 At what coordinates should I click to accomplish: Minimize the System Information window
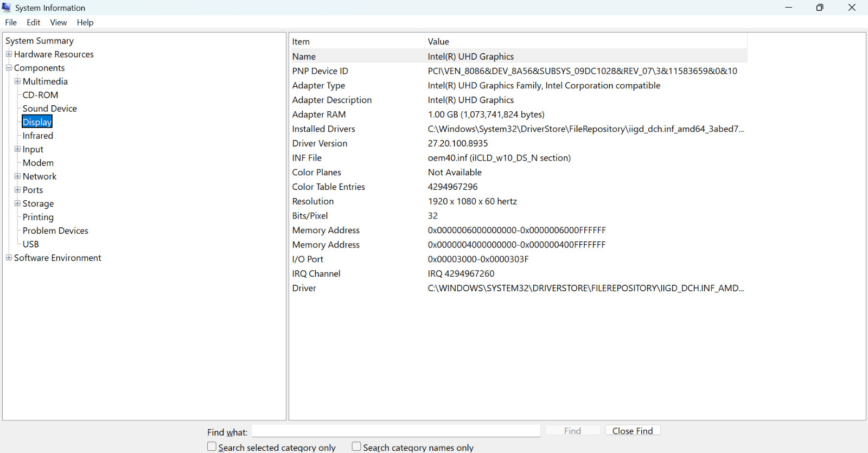[x=788, y=8]
